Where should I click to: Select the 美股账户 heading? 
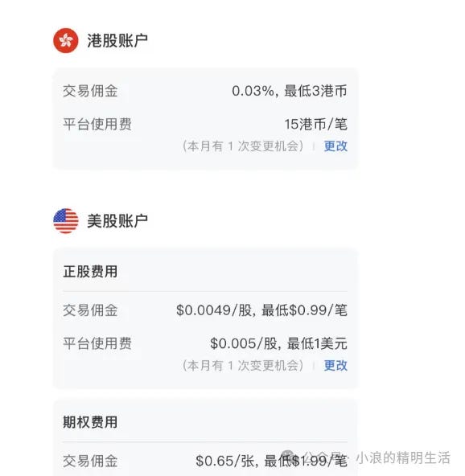(117, 220)
